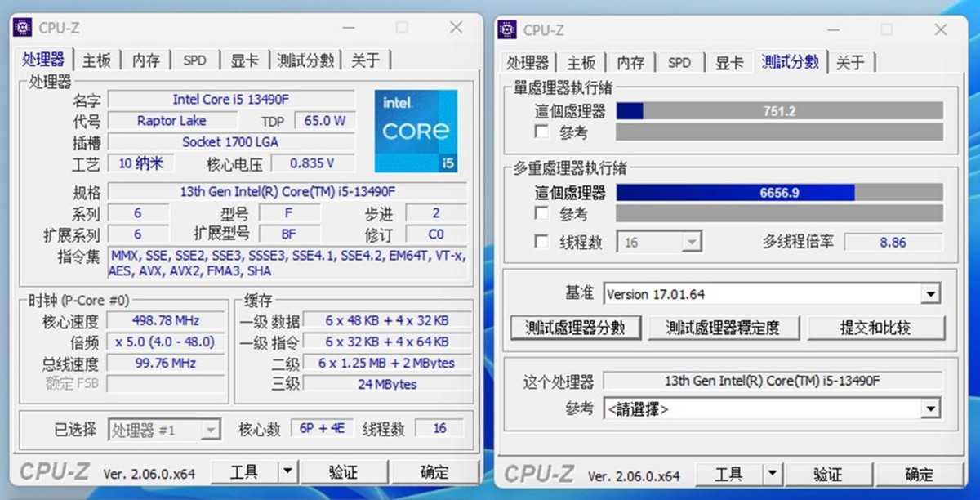This screenshot has width=980, height=500.
Task: Open the 显卡 tab in the left window
Action: click(247, 60)
